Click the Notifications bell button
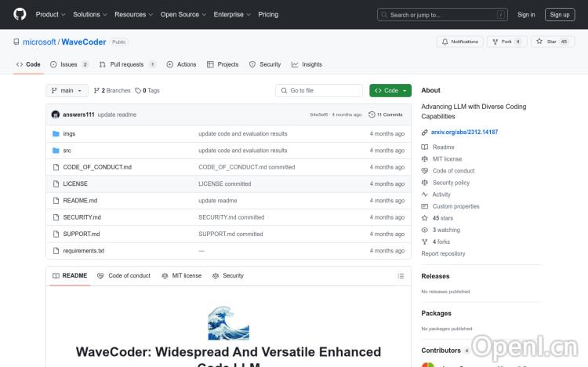This screenshot has height=367, width=588. (459, 42)
